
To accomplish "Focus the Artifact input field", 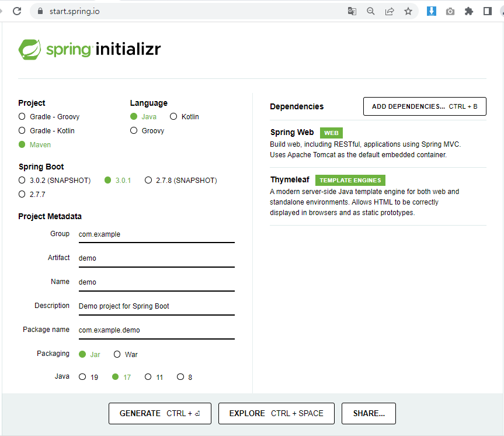I will 157,258.
